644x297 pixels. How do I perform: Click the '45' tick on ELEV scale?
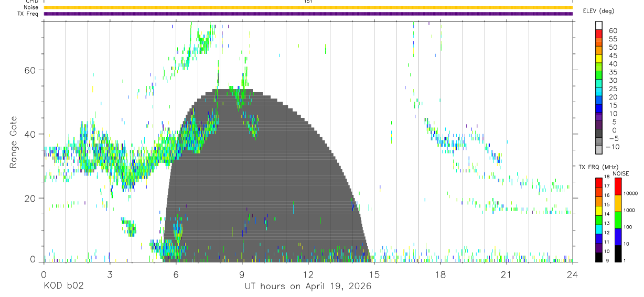pyautogui.click(x=612, y=56)
